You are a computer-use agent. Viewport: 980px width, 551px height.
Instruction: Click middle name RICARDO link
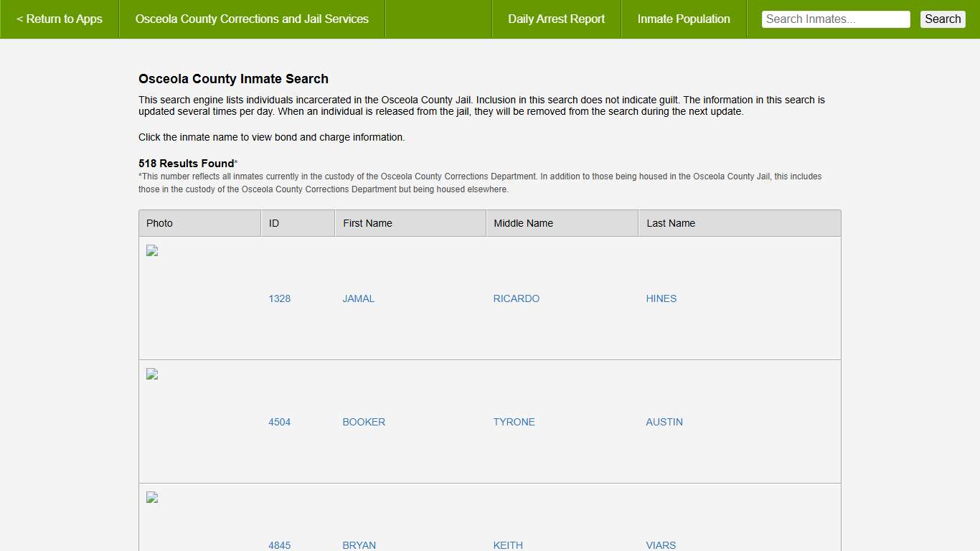coord(516,298)
